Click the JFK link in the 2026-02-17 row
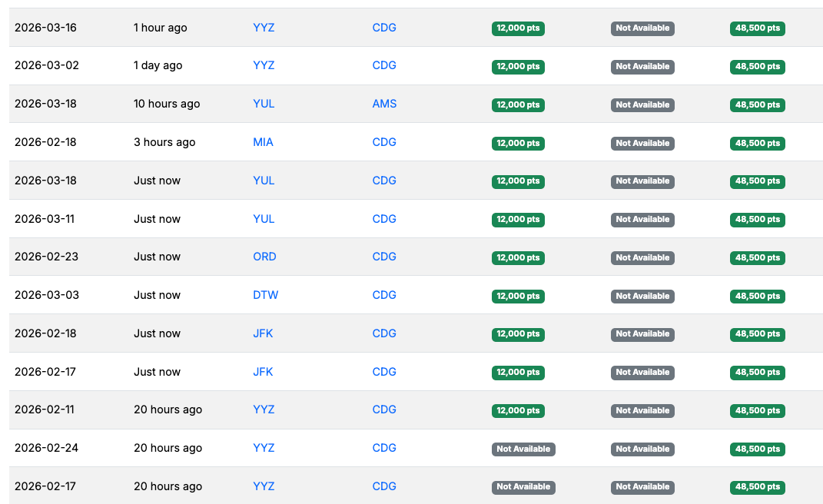This screenshot has height=504, width=823. tap(264, 372)
